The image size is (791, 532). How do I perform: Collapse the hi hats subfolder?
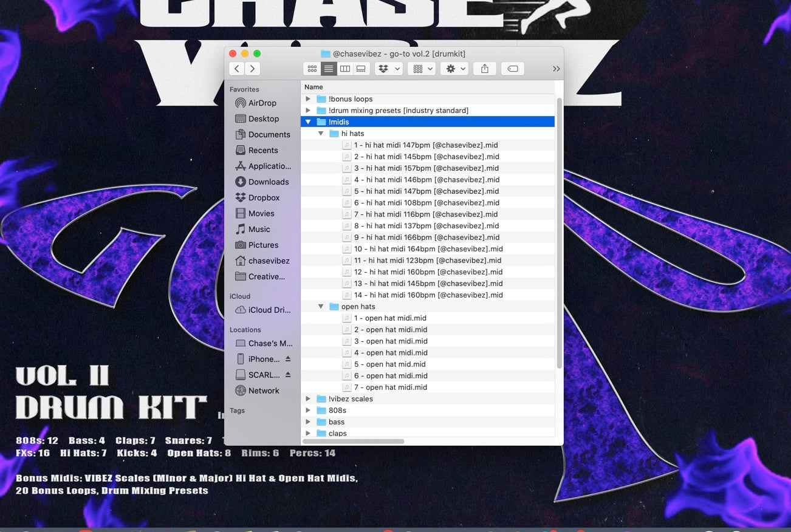tap(321, 134)
